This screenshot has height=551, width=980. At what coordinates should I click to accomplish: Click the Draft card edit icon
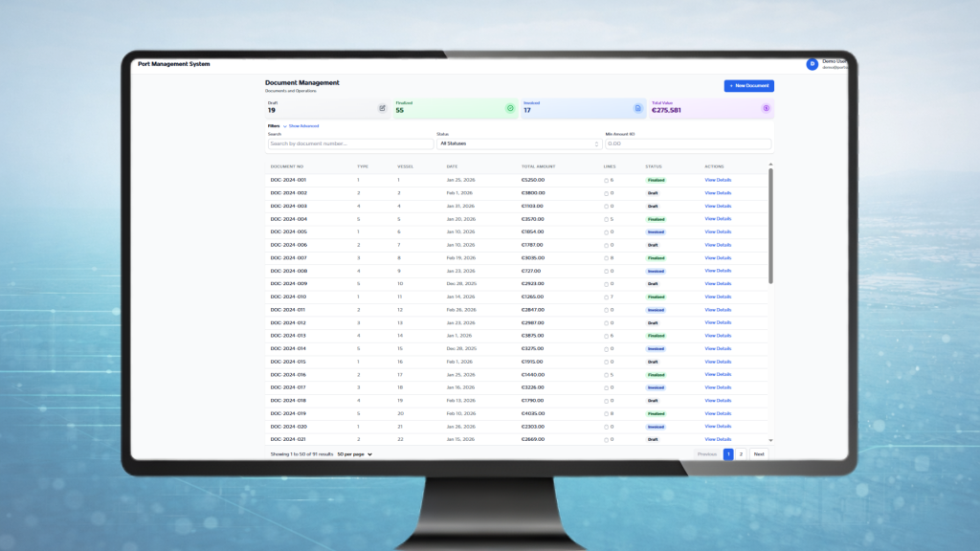coord(382,108)
